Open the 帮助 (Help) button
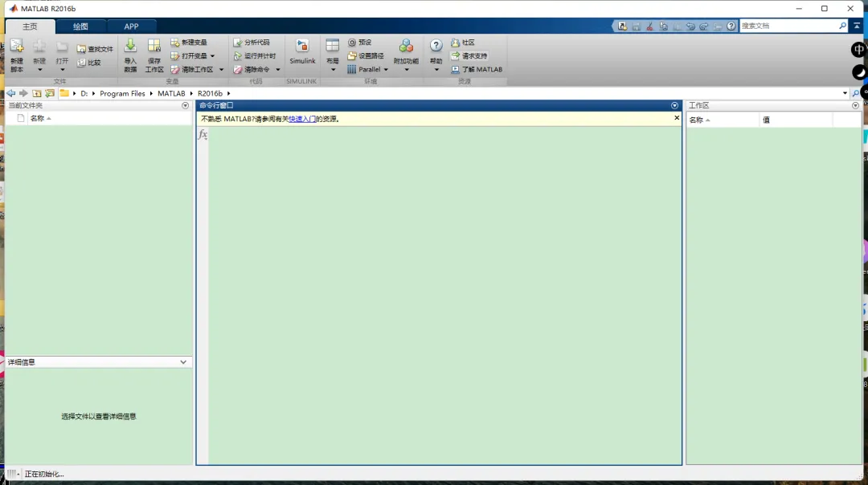This screenshot has height=485, width=868. coord(436,55)
